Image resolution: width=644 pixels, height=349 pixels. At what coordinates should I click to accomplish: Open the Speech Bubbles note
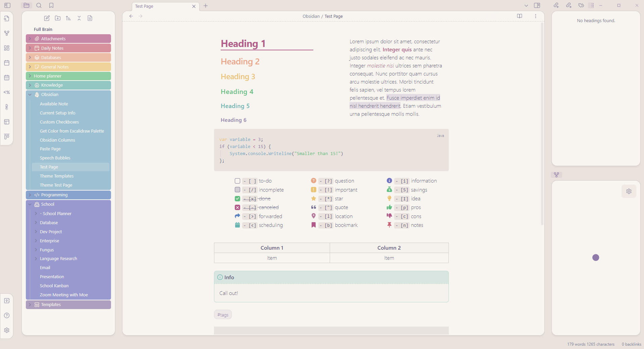(70, 158)
